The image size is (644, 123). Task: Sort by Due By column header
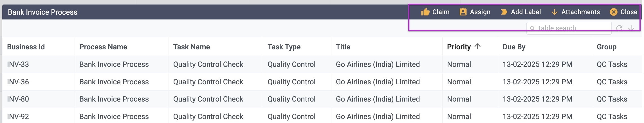[514, 47]
